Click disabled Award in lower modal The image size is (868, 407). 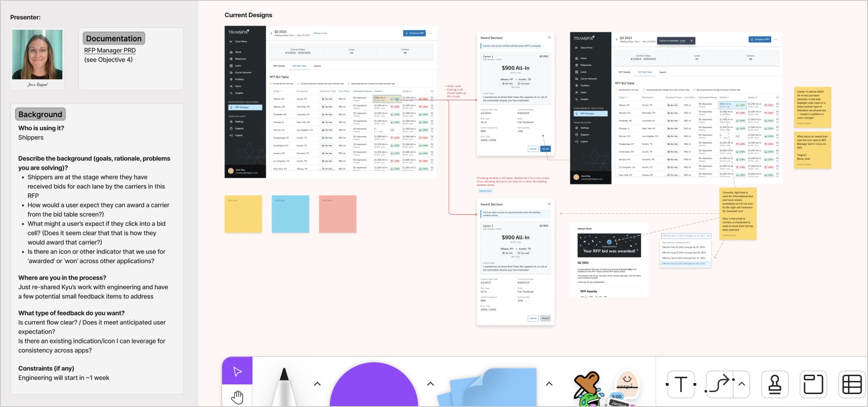pos(546,318)
